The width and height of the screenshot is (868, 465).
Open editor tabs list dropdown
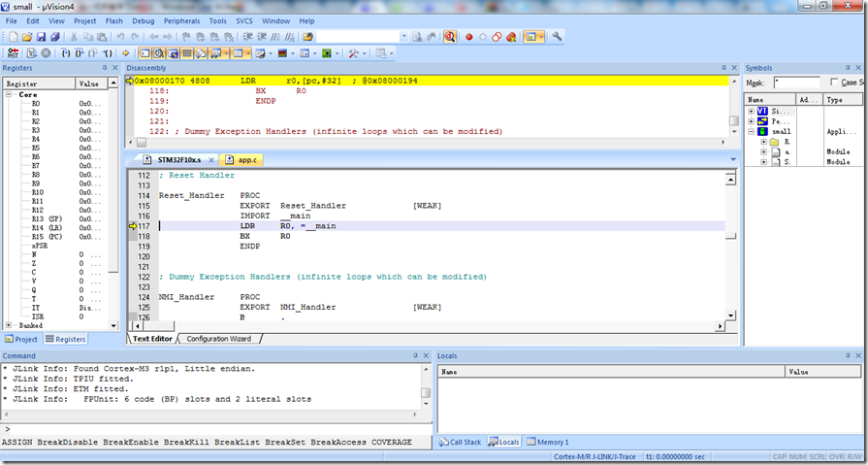tap(733, 159)
